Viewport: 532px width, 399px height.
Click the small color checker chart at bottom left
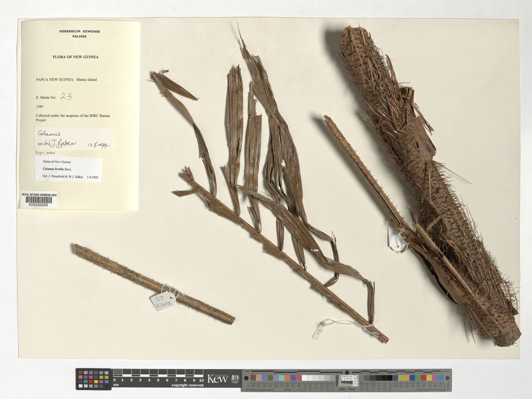pos(93,379)
